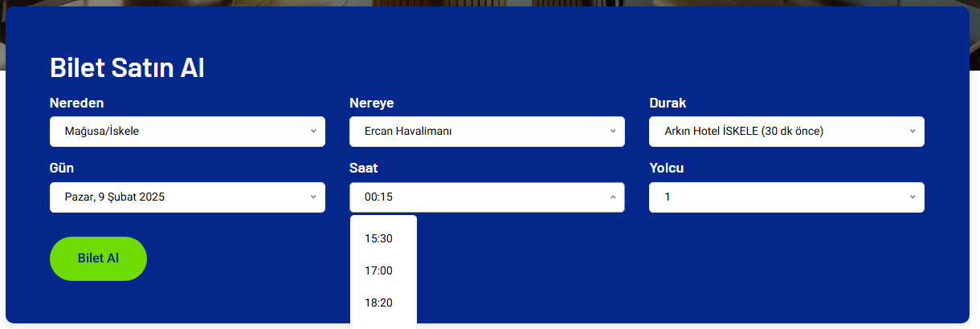The width and height of the screenshot is (980, 329).
Task: Click the Nereden field label
Action: pyautogui.click(x=77, y=103)
